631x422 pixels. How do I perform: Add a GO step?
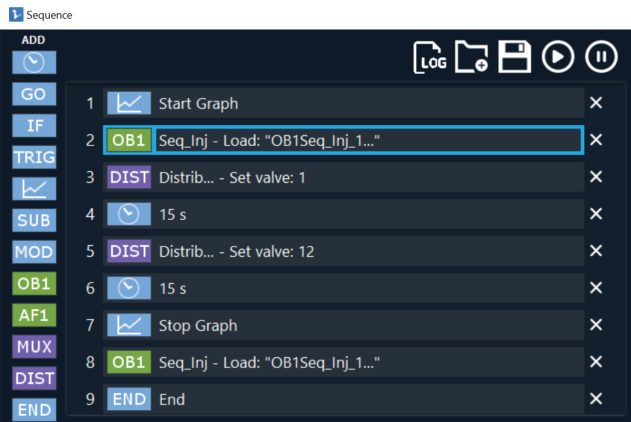[x=34, y=95]
